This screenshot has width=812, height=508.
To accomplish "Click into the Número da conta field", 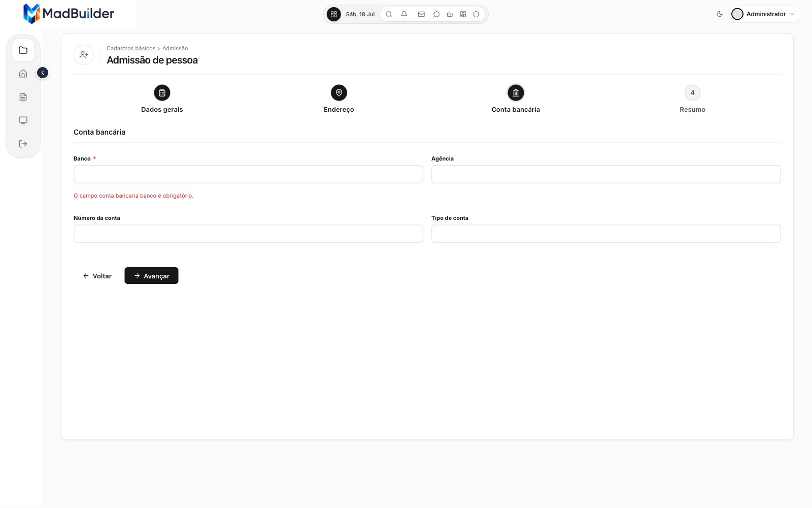I will [248, 234].
